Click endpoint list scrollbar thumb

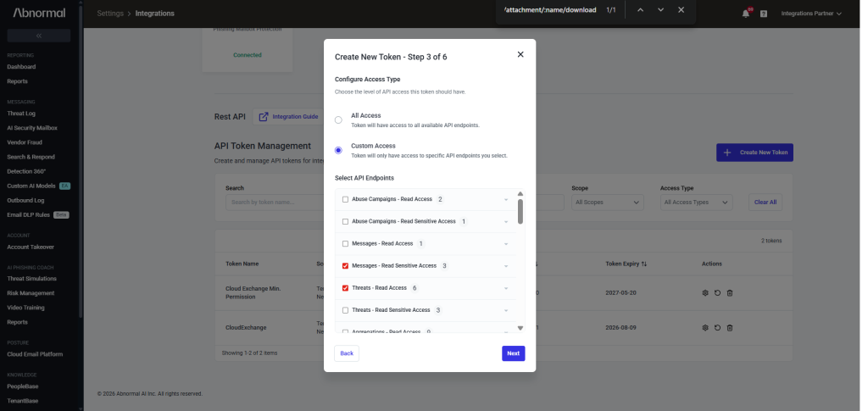click(520, 211)
